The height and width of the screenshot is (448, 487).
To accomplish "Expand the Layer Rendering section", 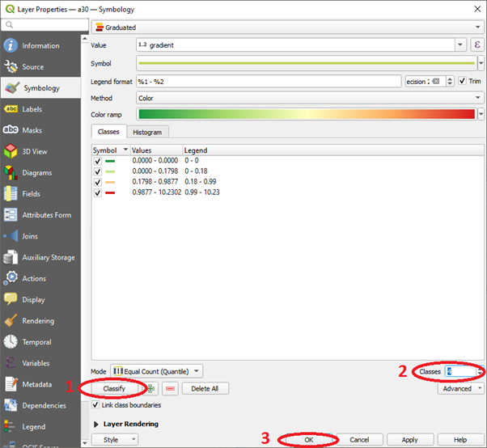I will pos(97,424).
